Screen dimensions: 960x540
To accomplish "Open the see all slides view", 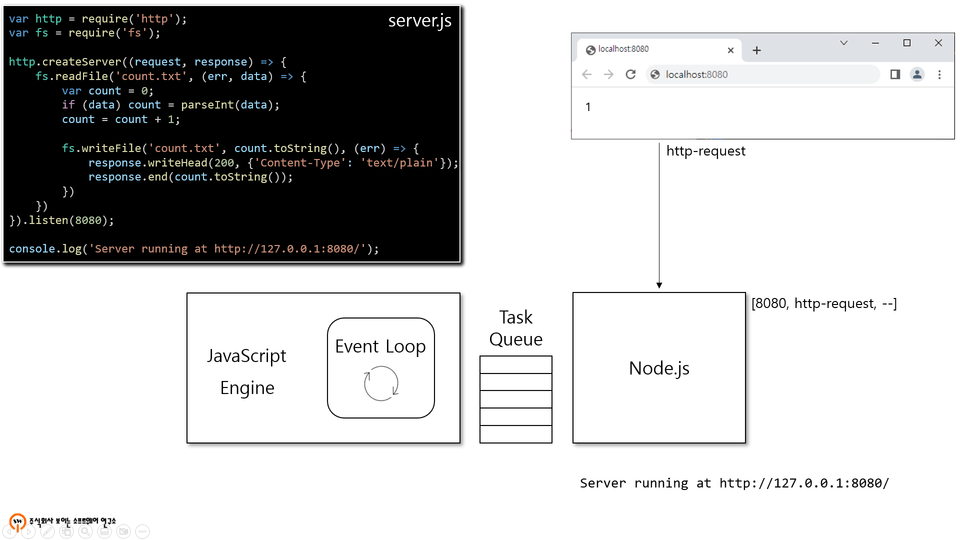I will click(66, 531).
